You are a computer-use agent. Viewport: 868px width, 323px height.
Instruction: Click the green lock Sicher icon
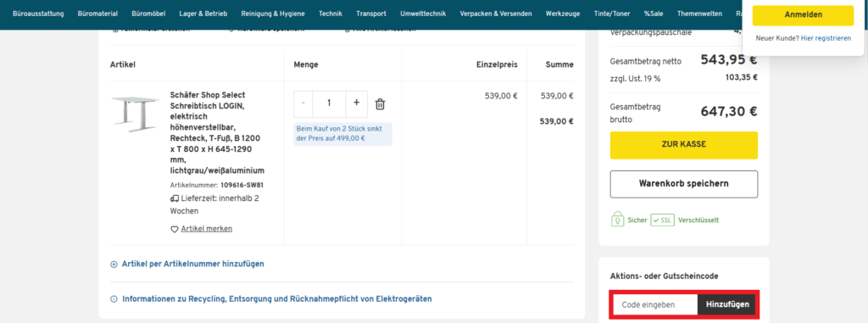617,220
